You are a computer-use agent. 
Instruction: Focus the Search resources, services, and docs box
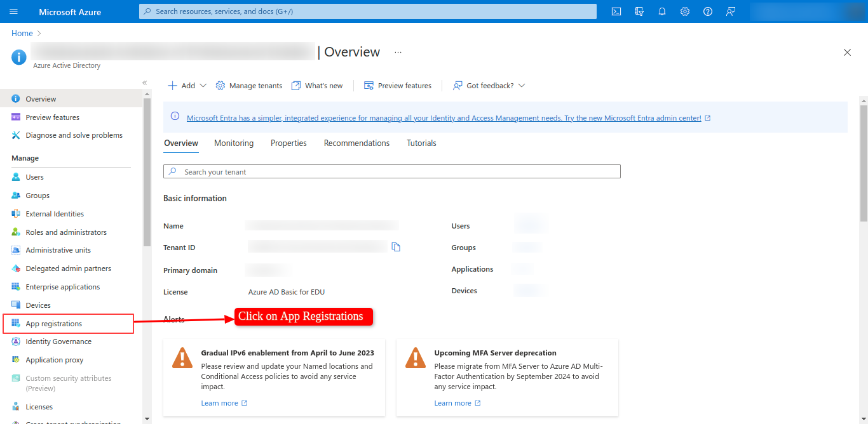point(368,11)
